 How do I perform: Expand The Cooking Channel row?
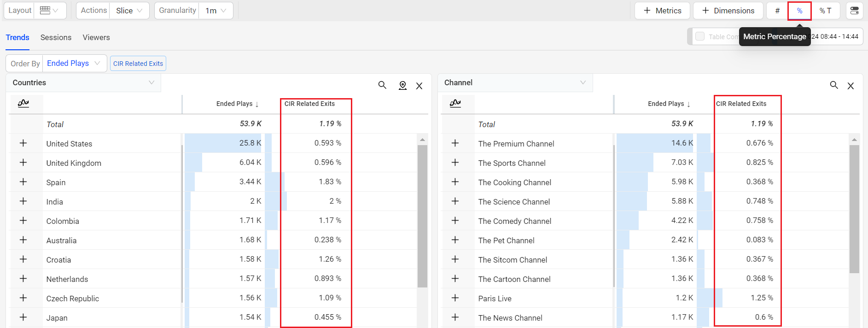[x=455, y=182]
